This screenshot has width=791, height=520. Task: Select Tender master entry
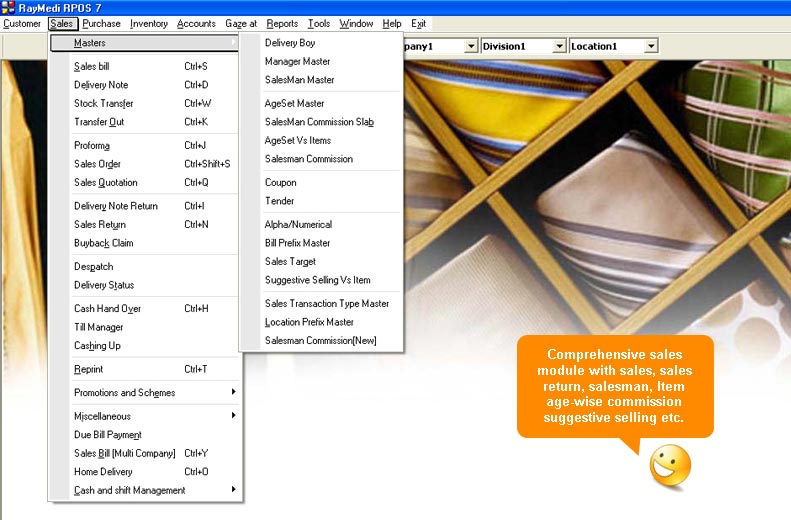[x=321, y=201]
